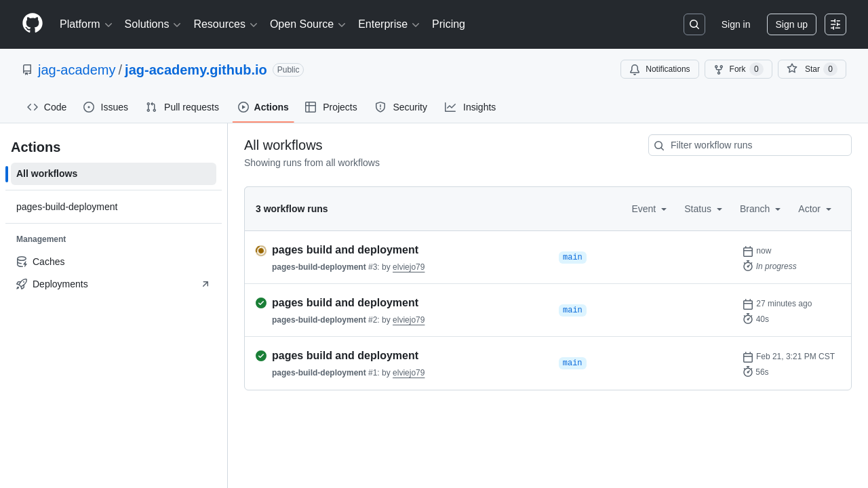Open elviejo79's profile link

pos(408,267)
